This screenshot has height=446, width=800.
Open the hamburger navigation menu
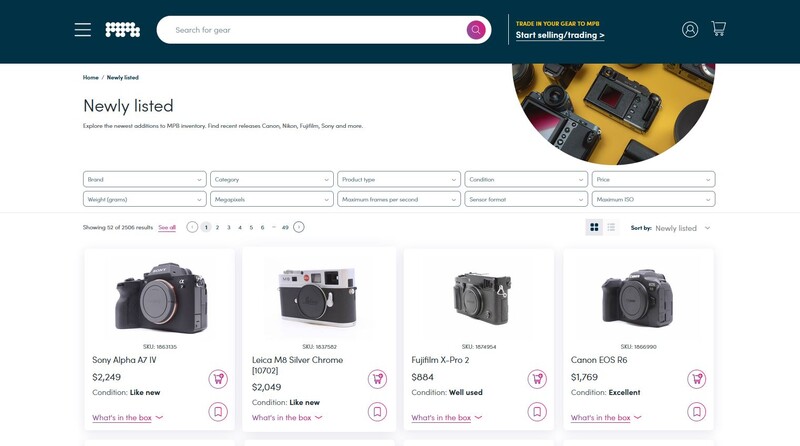click(83, 30)
